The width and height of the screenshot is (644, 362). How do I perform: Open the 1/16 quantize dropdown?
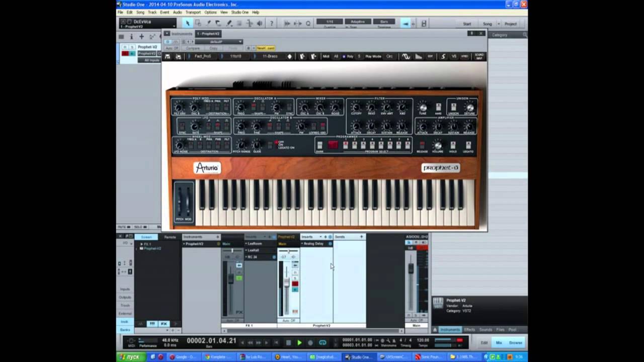330,22
